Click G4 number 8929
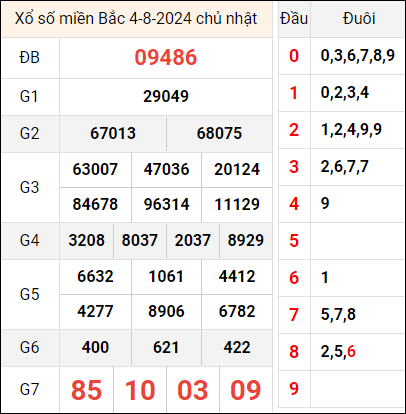 pos(246,240)
